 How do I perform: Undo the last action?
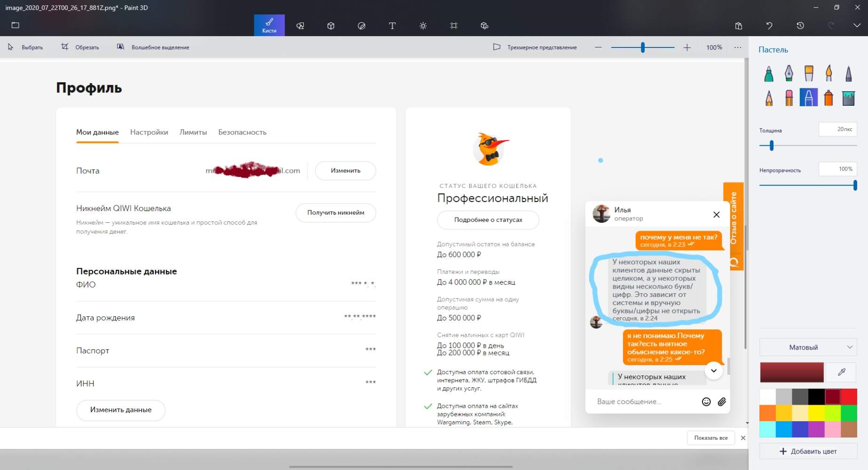(x=769, y=26)
